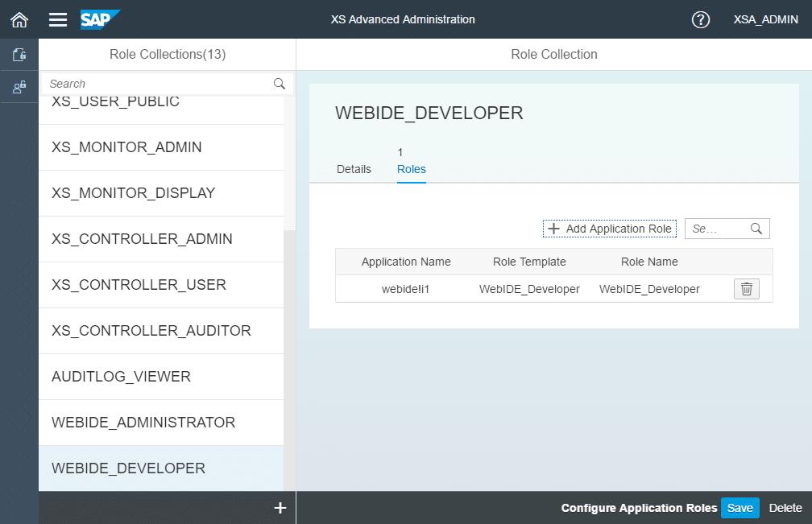Click the search magnifier in Role Collections
This screenshot has width=812, height=524.
click(x=280, y=84)
